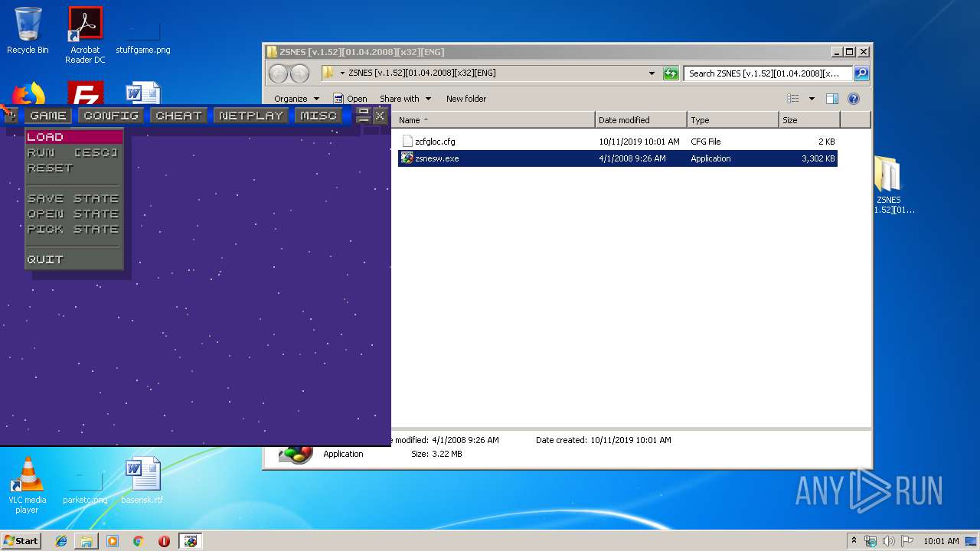Screen dimensions: 980x551
Task: Sort files by Date modified column
Action: click(641, 120)
